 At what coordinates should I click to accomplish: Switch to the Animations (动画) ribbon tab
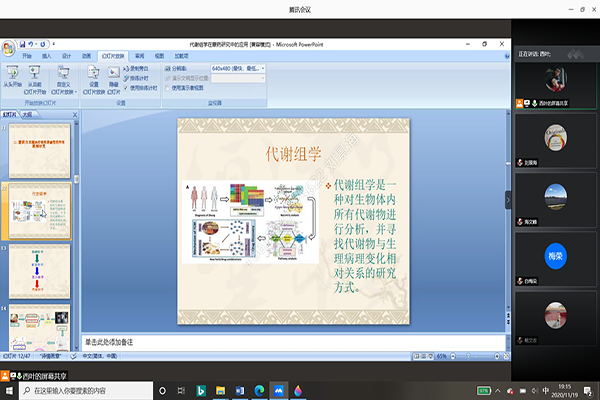point(86,56)
